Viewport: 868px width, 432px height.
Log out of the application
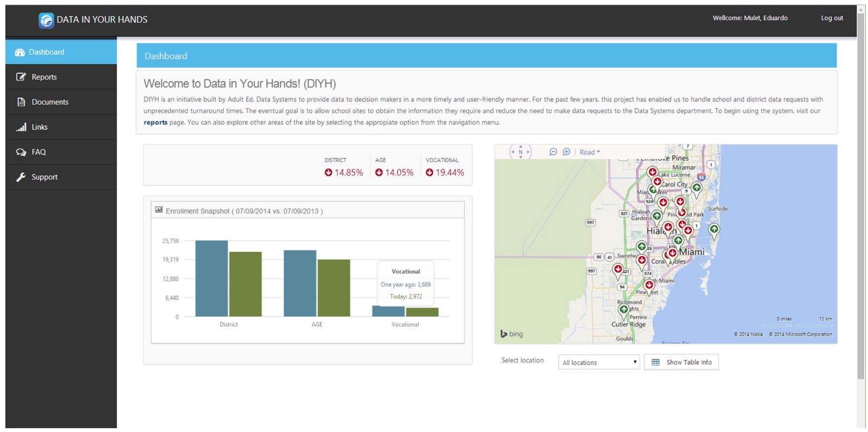point(832,18)
